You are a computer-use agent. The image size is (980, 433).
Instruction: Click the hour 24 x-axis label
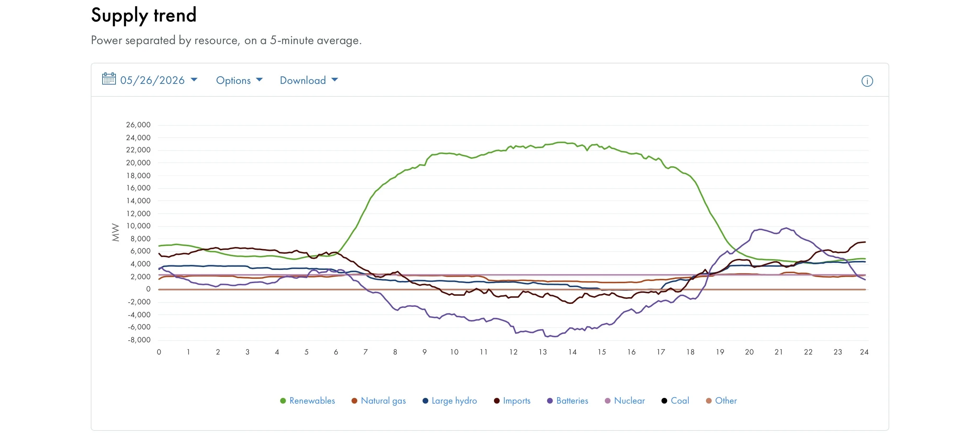point(864,352)
